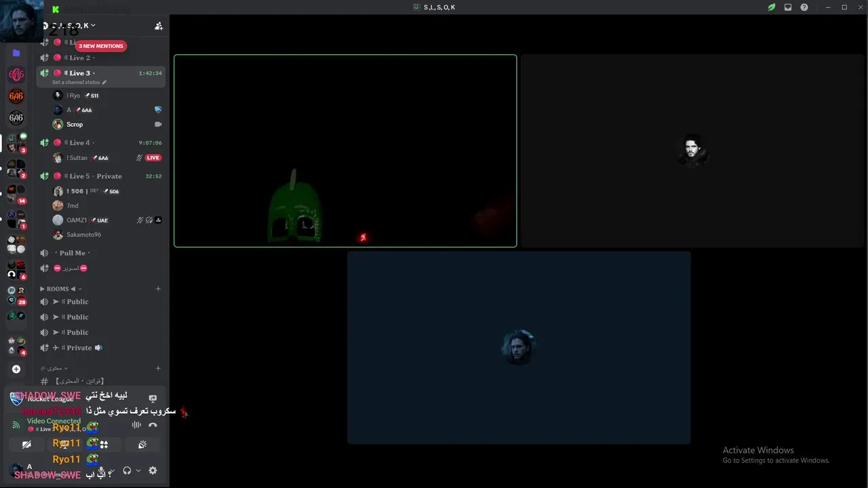Open the server folder with 14 badge
The width and height of the screenshot is (868, 488).
(x=16, y=194)
